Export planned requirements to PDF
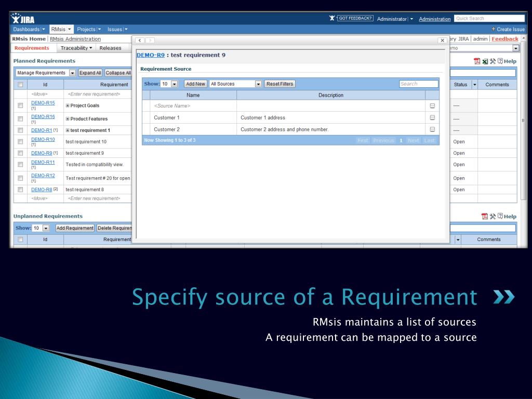532x399 pixels. point(477,61)
